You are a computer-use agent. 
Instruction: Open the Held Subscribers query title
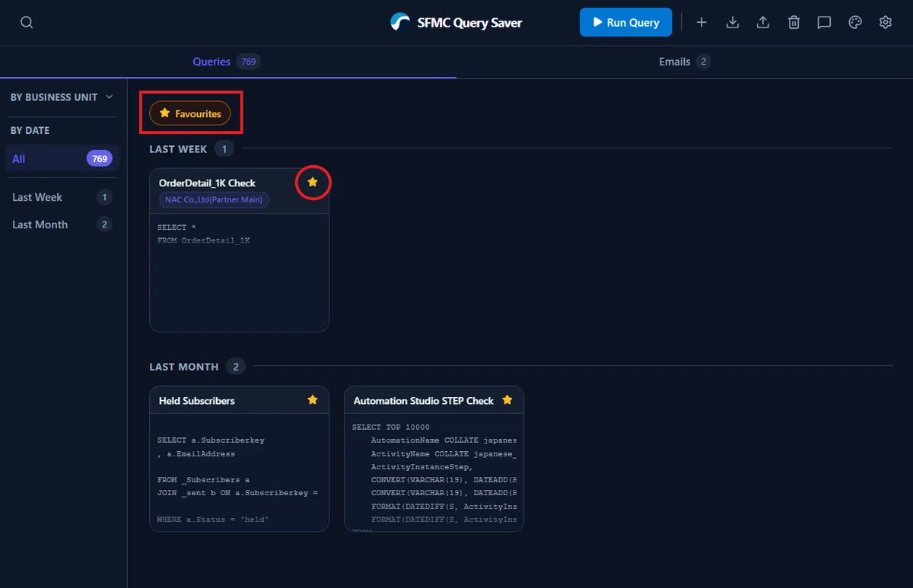point(197,401)
